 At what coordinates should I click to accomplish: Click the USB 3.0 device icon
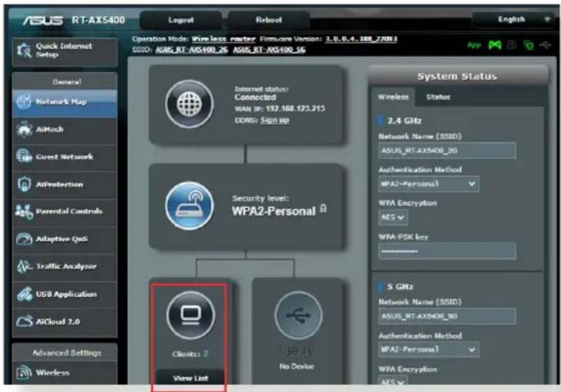point(299,315)
